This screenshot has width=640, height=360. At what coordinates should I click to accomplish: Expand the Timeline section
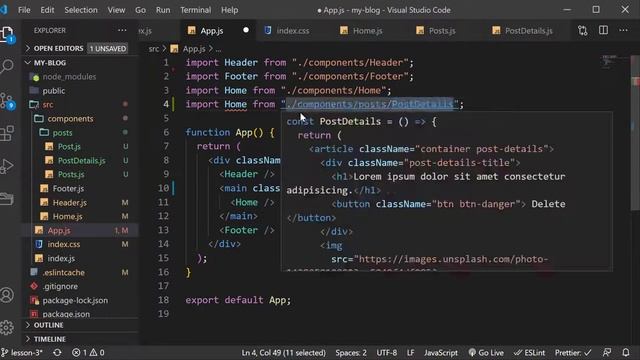49,339
